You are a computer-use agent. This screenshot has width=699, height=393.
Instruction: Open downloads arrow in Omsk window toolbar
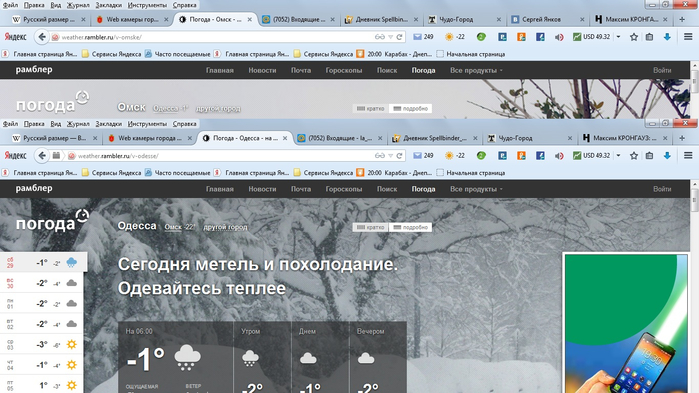667,37
